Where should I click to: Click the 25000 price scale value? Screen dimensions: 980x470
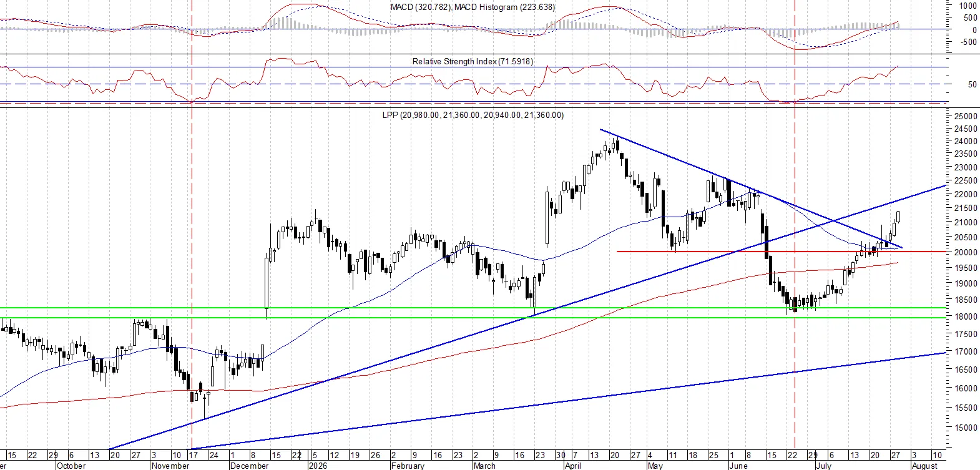[x=966, y=116]
